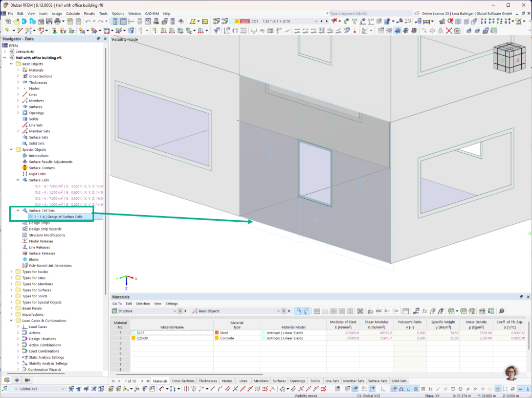
Task: Switch to Navigator Views camera icon
Action: pos(28,380)
